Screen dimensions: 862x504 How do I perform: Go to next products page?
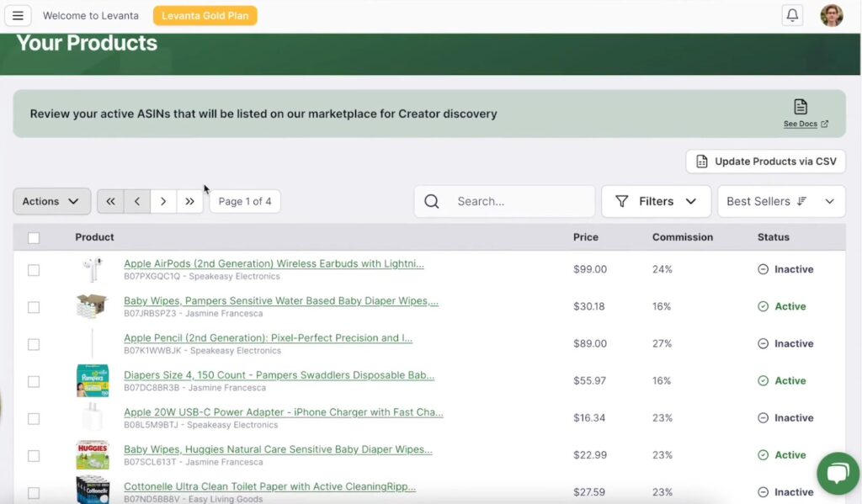point(163,201)
